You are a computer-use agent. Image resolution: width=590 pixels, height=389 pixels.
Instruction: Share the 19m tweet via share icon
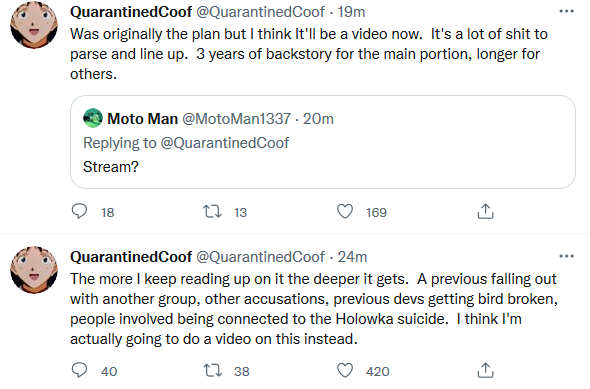click(485, 211)
